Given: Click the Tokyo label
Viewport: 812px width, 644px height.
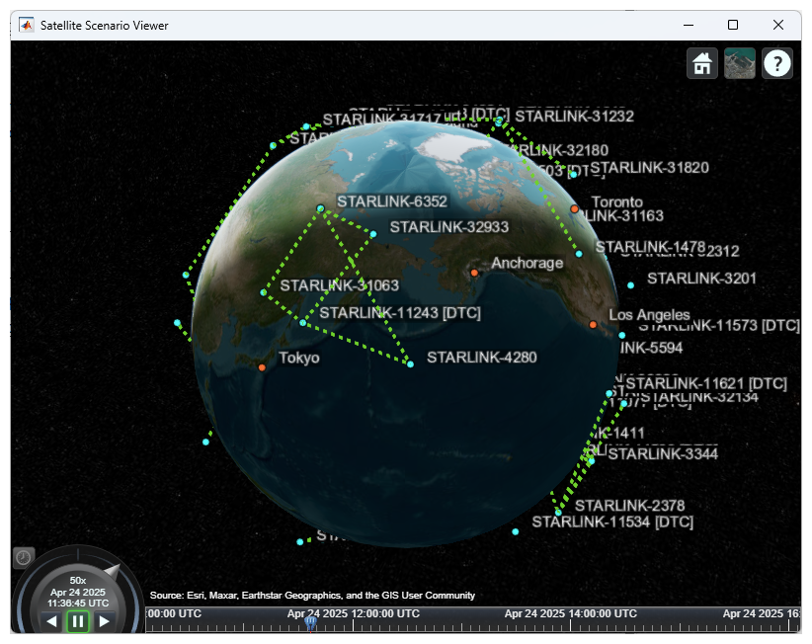Looking at the screenshot, I should 298,358.
